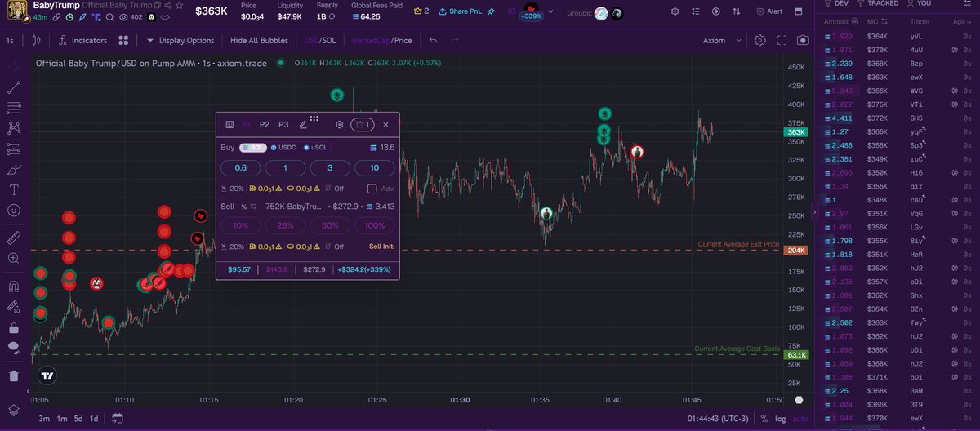Switch the chart range to 5d
The width and height of the screenshot is (980, 431).
[78, 419]
